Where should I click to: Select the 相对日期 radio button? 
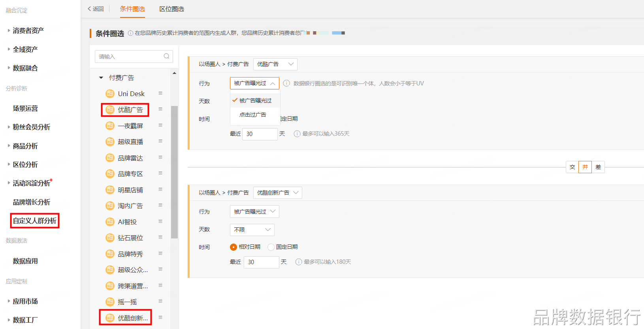pyautogui.click(x=233, y=247)
